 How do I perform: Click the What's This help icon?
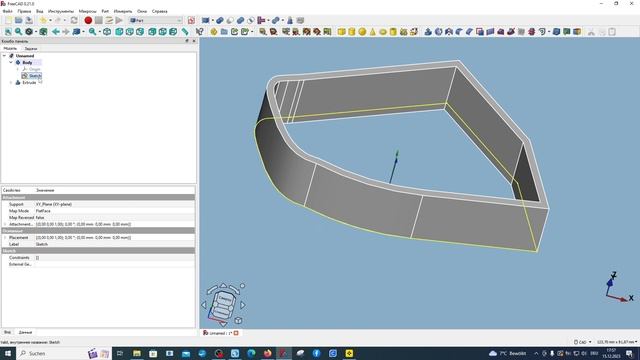pyautogui.click(x=200, y=31)
